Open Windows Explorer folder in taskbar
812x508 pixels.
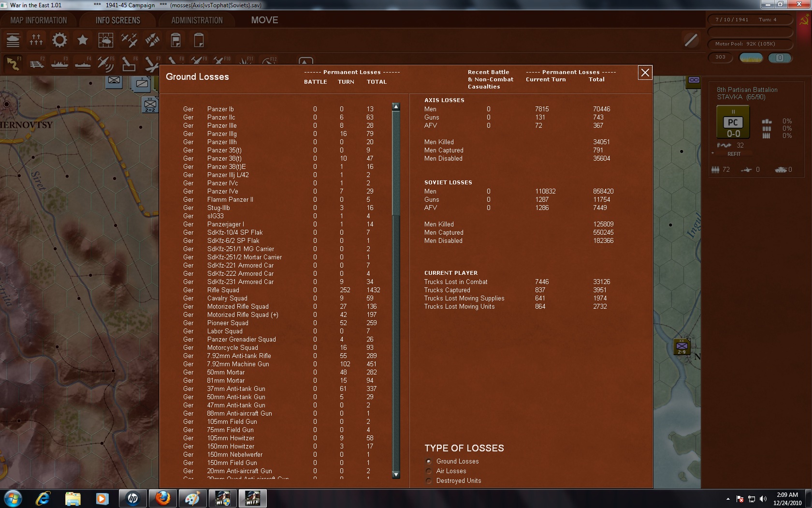coord(72,498)
